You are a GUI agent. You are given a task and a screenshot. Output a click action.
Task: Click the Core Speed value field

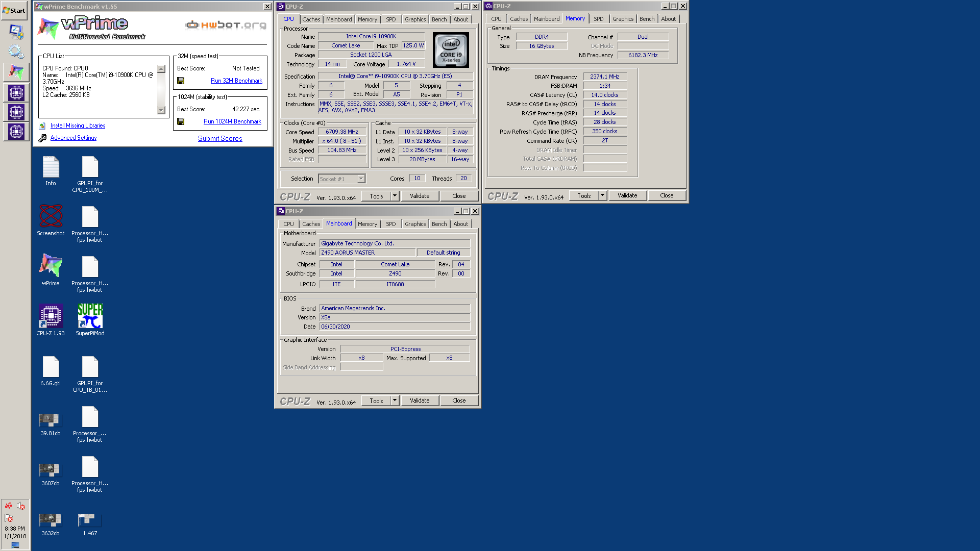click(342, 132)
